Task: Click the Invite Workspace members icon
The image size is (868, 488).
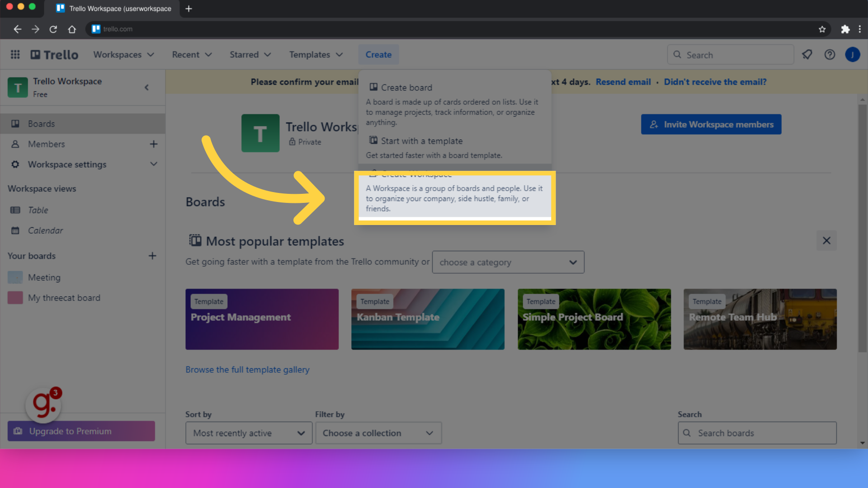Action: click(654, 125)
